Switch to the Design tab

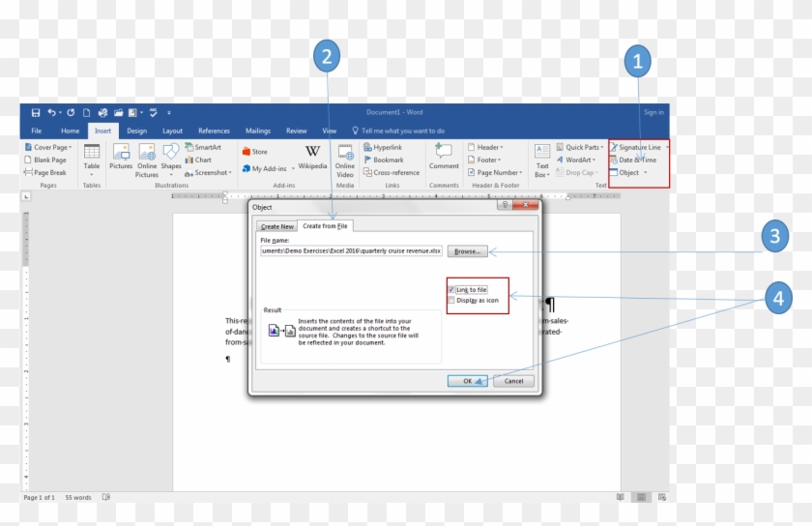(136, 131)
